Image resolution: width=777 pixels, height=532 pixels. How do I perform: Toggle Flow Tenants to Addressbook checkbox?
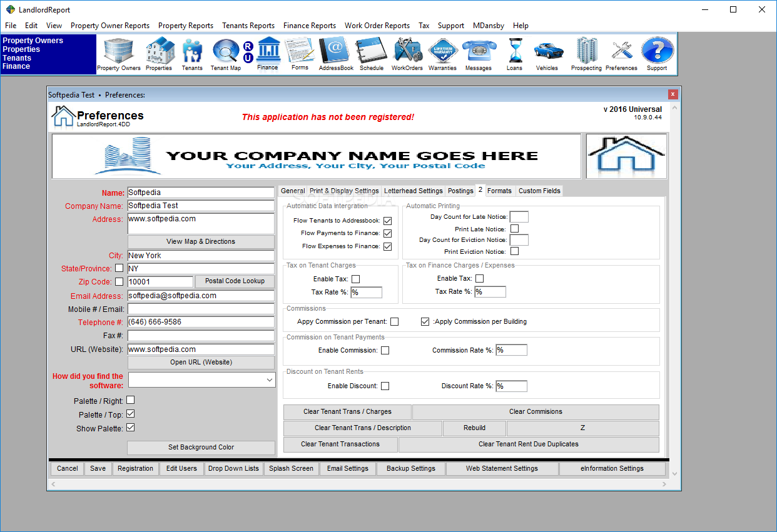388,221
